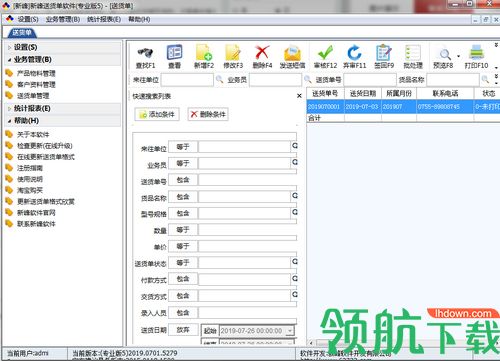Click the 录入人员 condition value field
The width and height of the screenshot is (500, 361).
click(x=247, y=313)
